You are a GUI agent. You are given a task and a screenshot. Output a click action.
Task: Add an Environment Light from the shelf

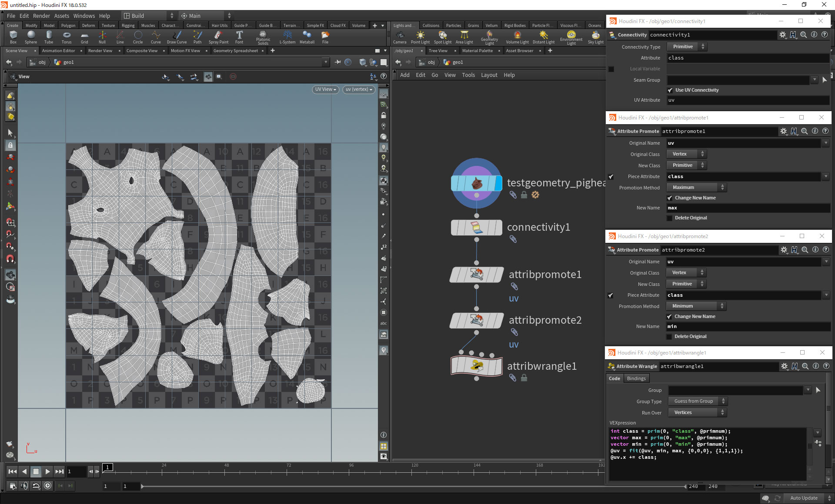[x=571, y=37]
